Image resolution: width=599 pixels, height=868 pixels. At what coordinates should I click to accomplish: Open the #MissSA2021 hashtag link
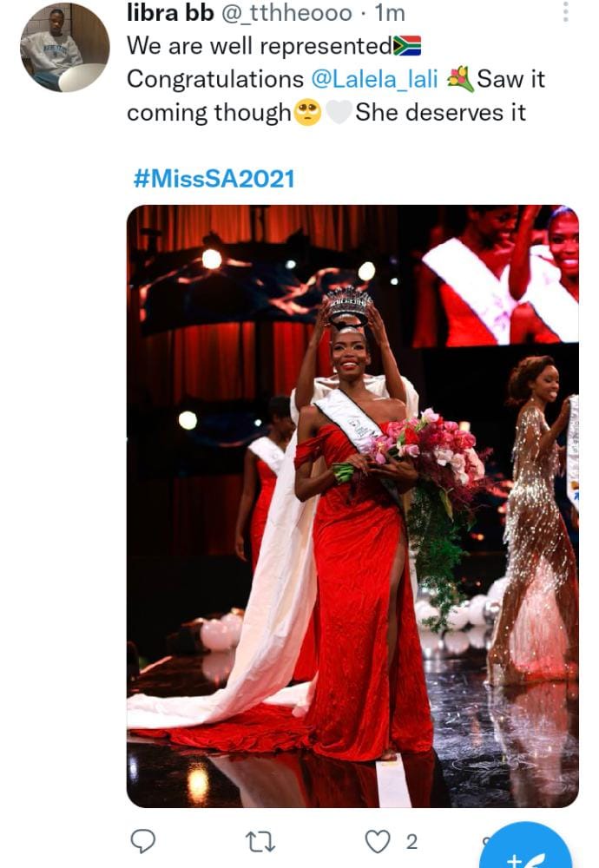pos(214,179)
